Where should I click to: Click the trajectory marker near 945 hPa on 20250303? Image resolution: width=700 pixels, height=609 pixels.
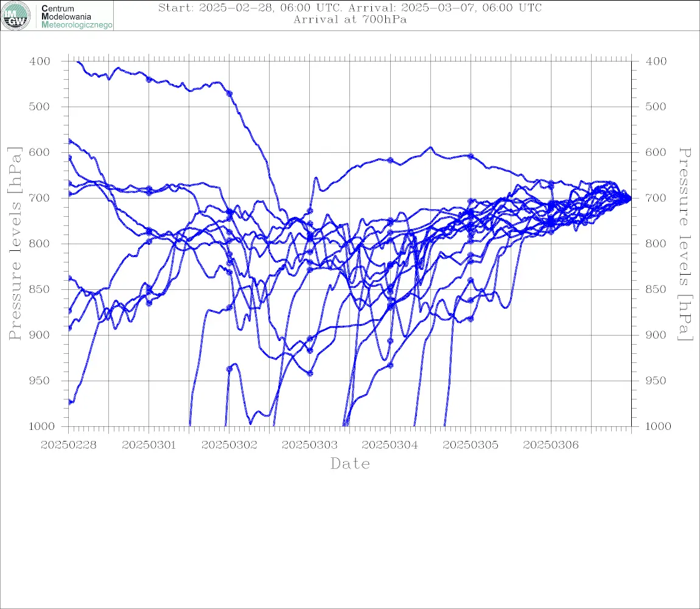pyautogui.click(x=310, y=373)
